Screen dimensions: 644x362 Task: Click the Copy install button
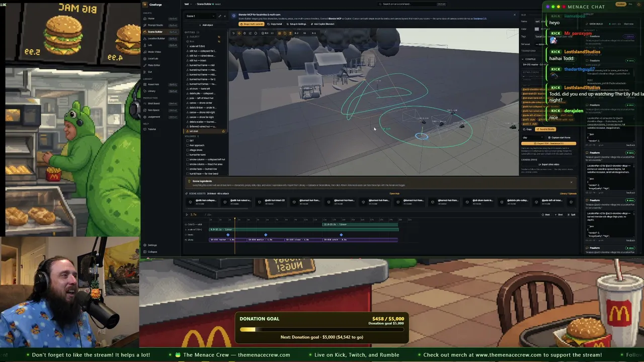275,24
